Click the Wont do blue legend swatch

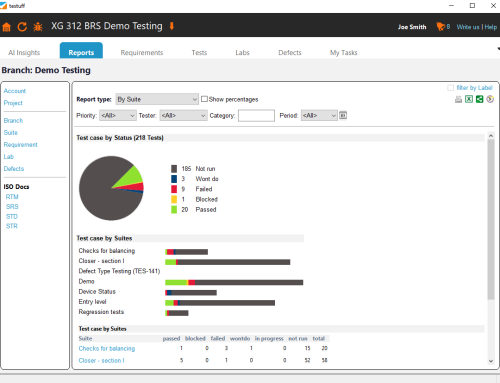pos(174,179)
